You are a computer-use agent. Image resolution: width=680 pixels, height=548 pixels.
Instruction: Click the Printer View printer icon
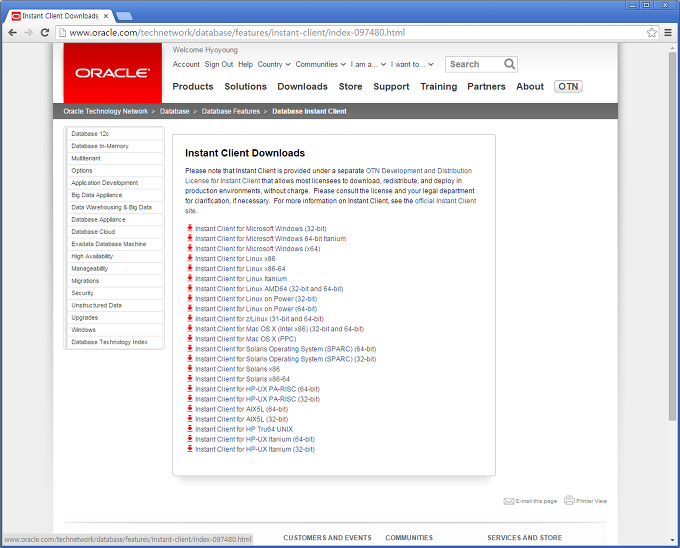[x=569, y=500]
